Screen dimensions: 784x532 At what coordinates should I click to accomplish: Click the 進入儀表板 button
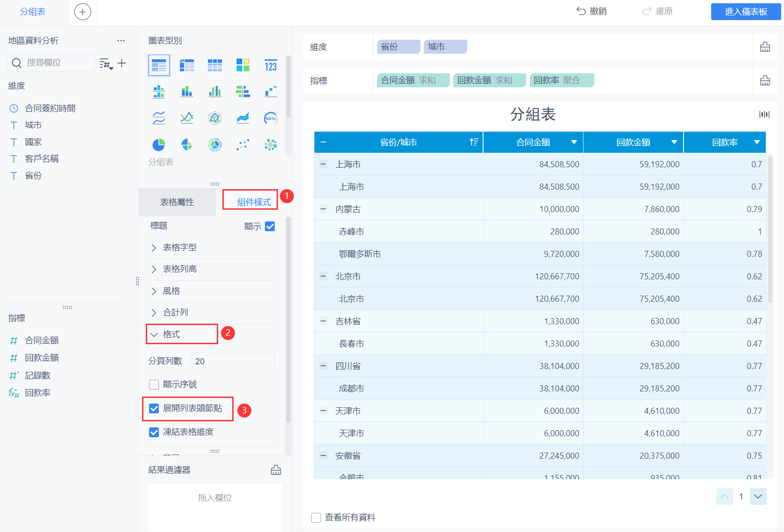pyautogui.click(x=746, y=12)
